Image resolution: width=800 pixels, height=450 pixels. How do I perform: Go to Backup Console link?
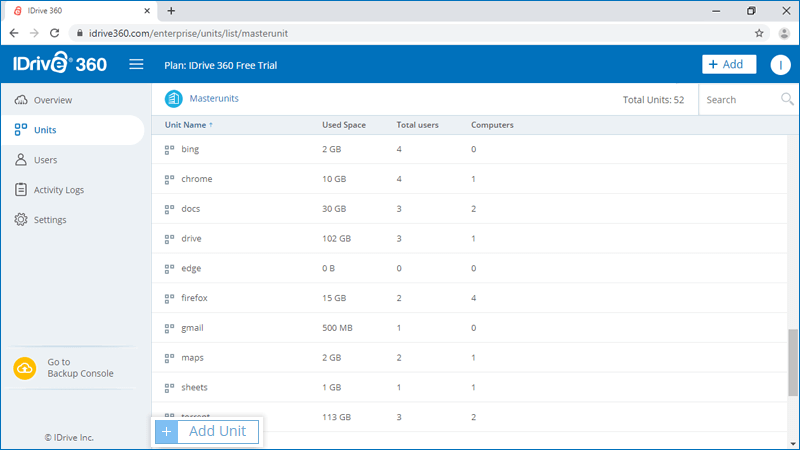pyautogui.click(x=80, y=368)
